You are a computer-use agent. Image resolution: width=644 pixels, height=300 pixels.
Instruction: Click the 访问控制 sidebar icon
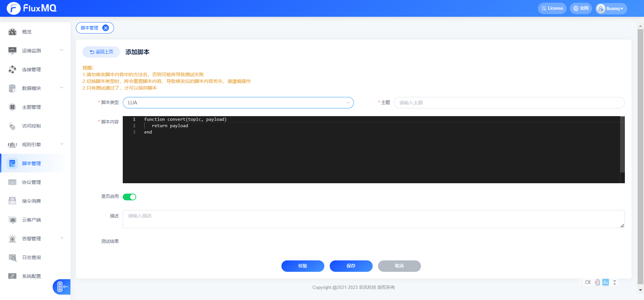(12, 126)
